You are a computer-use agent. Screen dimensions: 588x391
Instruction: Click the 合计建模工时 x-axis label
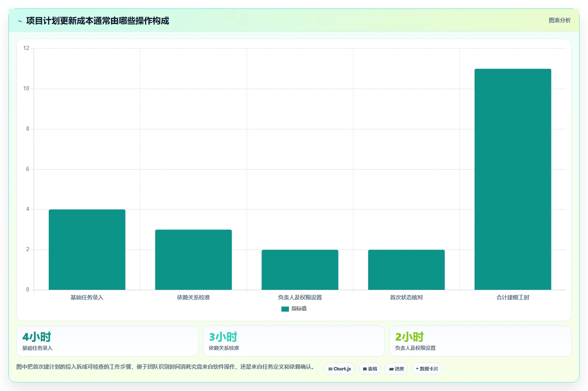point(513,297)
